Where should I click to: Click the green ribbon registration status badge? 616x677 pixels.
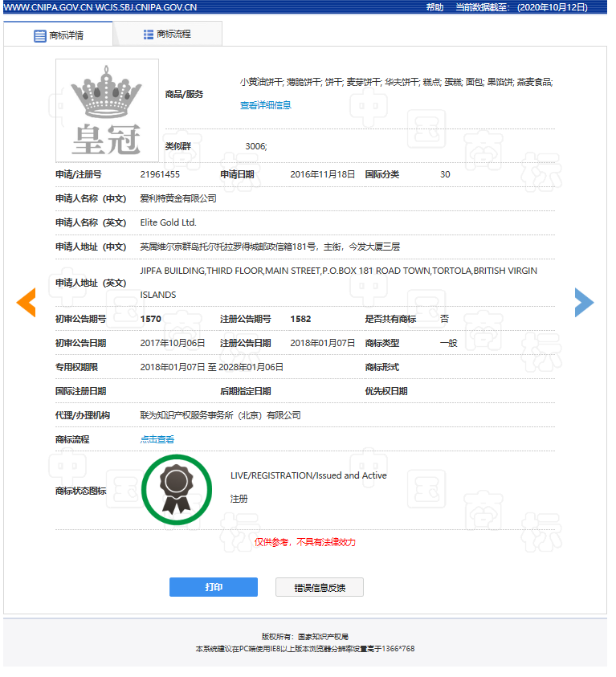(175, 487)
